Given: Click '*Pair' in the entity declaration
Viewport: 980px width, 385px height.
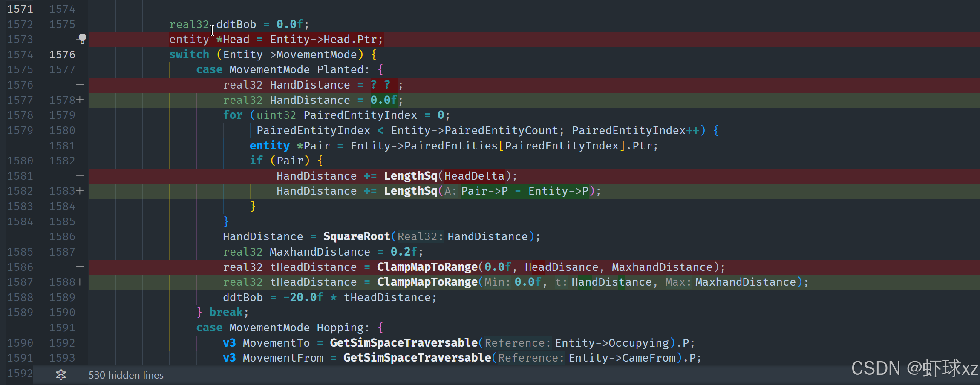Looking at the screenshot, I should pyautogui.click(x=313, y=146).
